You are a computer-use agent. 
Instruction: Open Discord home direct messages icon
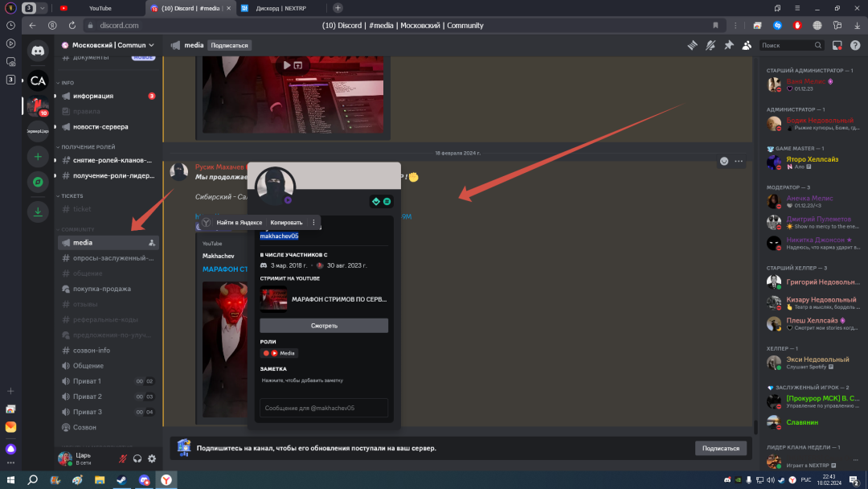coord(38,51)
